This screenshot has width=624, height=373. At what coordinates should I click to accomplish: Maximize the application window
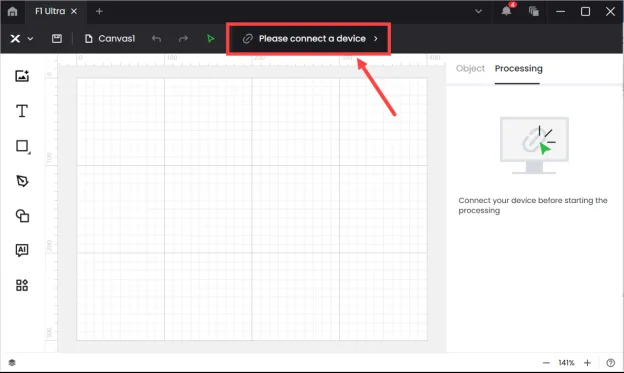coord(585,11)
